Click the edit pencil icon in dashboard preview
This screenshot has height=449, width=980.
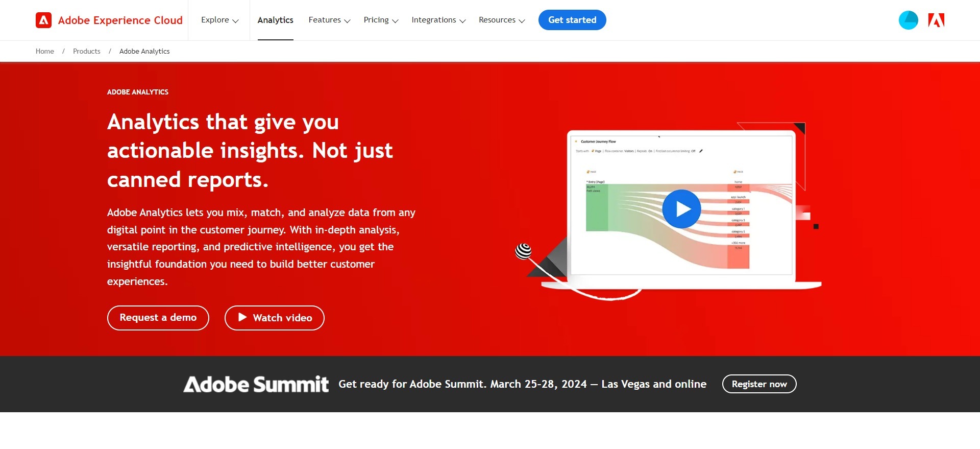701,151
